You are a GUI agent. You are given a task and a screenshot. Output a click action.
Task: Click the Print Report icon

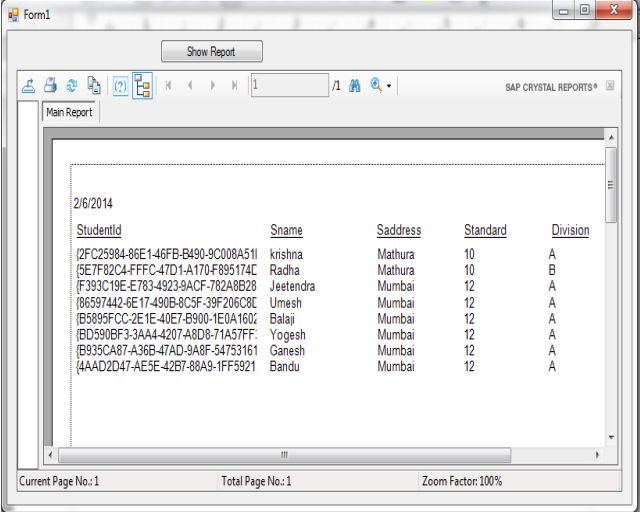tap(50, 87)
